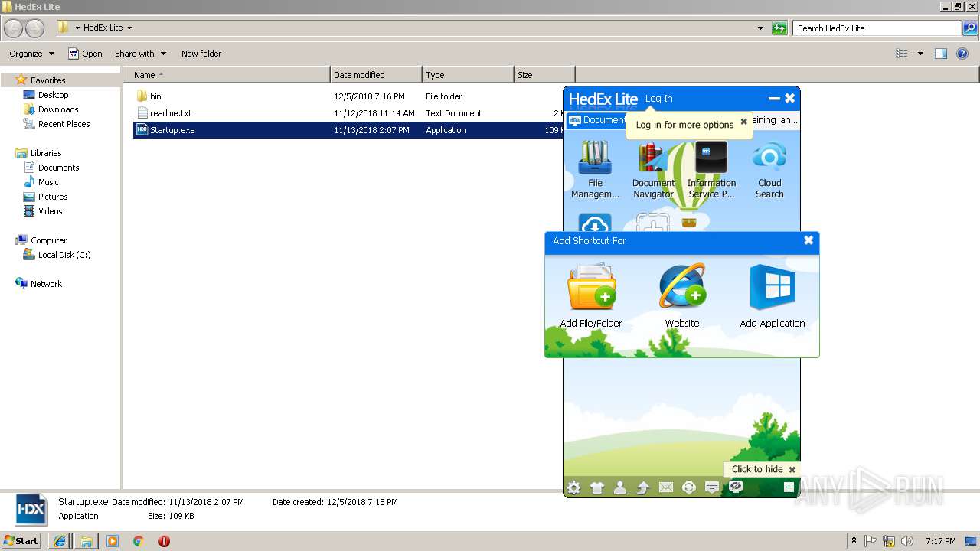Sort by the Size column header
Viewport: 980px width, 551px height.
[x=544, y=75]
